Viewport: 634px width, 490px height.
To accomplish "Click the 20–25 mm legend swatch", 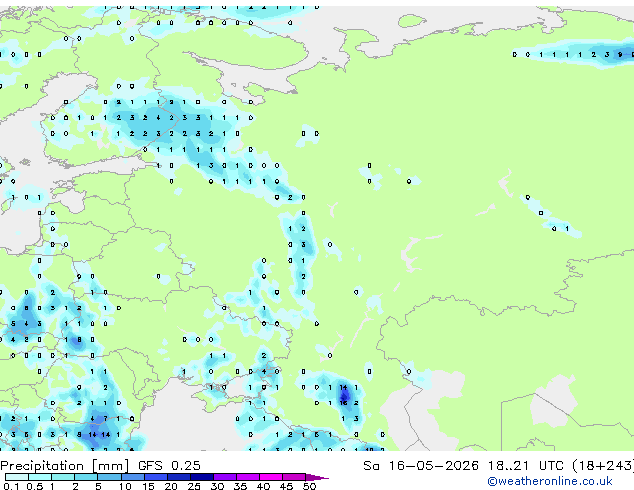I will pos(178,477).
